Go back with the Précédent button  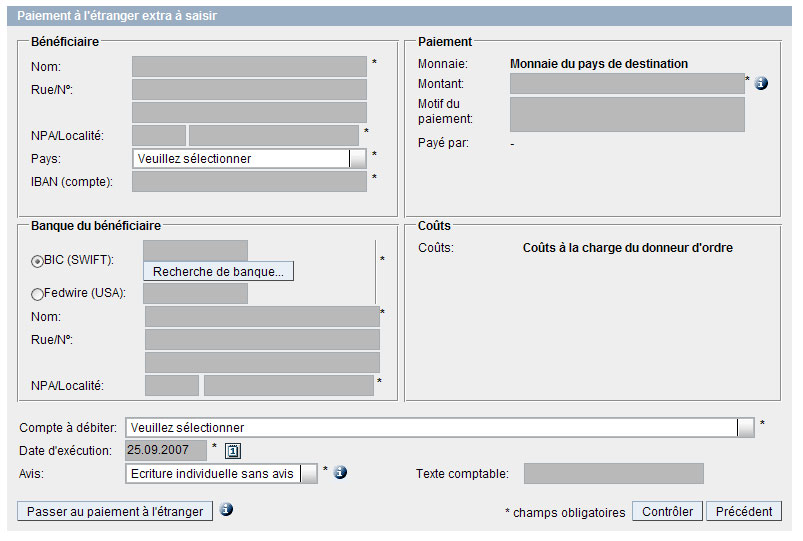743,511
